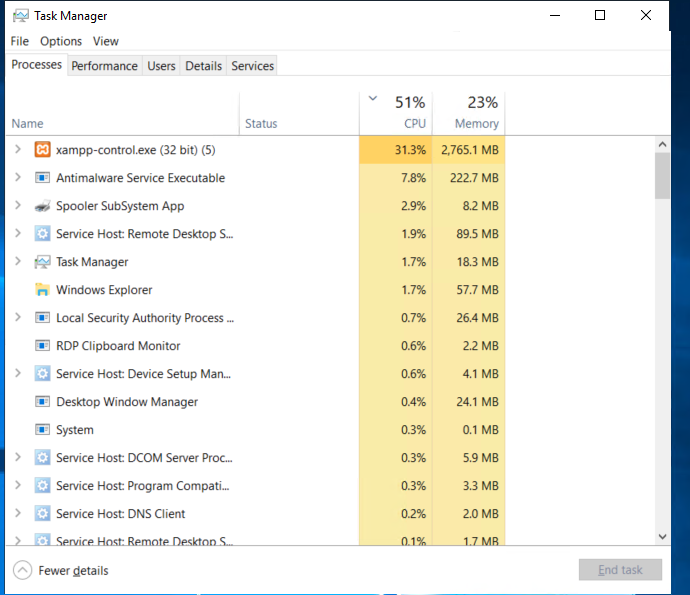Click the Service Host: DNS Client gear icon
This screenshot has height=595, width=690.
click(42, 514)
